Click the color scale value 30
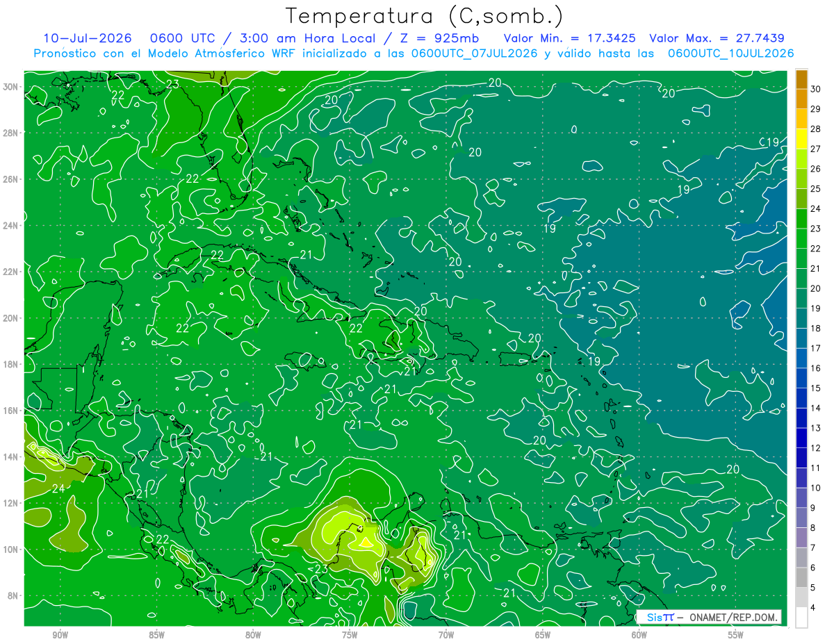This screenshot has height=644, width=834. coord(816,88)
